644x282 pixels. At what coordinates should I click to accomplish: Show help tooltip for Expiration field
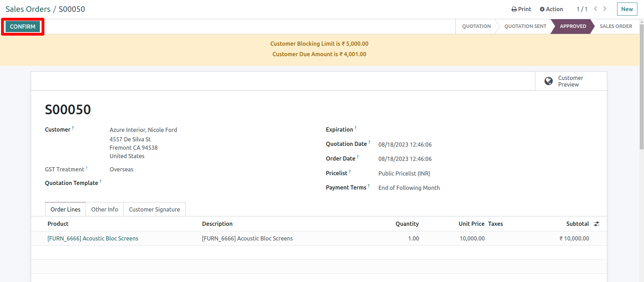[355, 128]
